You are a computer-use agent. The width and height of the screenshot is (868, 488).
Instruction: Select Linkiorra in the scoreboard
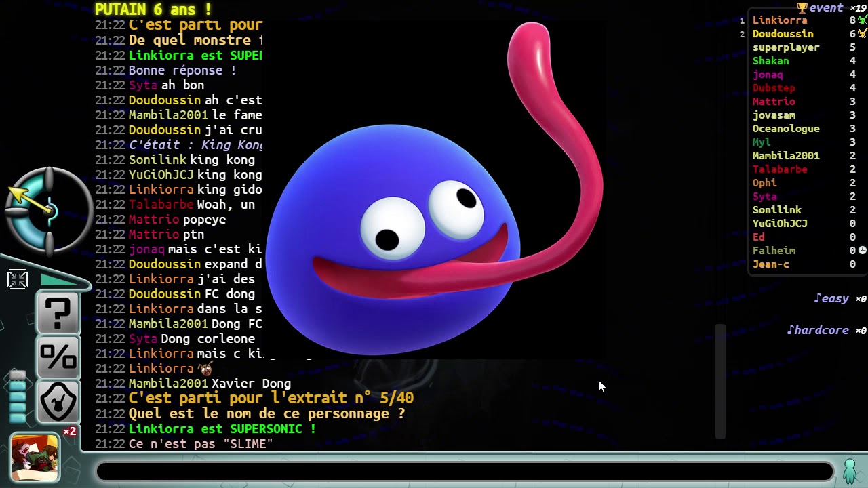(780, 20)
